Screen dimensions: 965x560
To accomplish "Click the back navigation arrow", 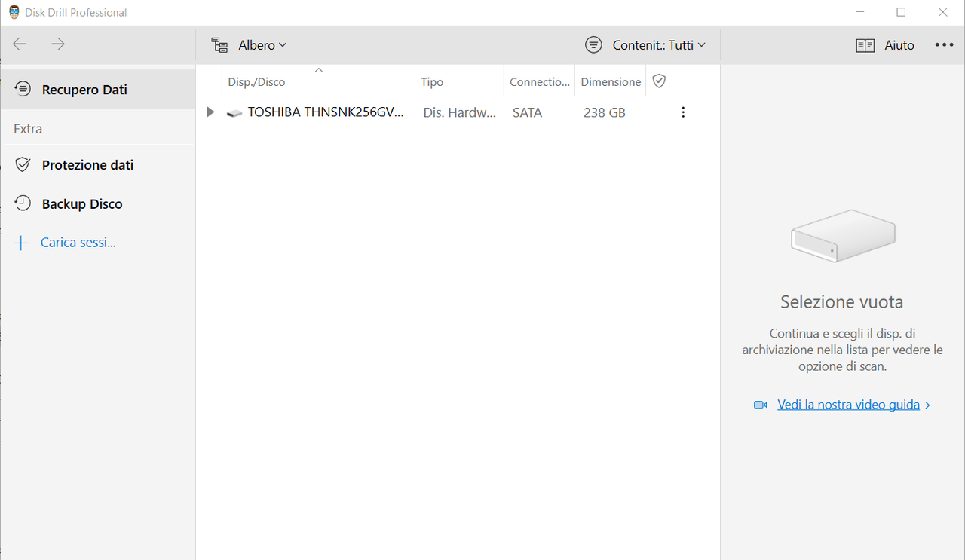I will coord(20,44).
